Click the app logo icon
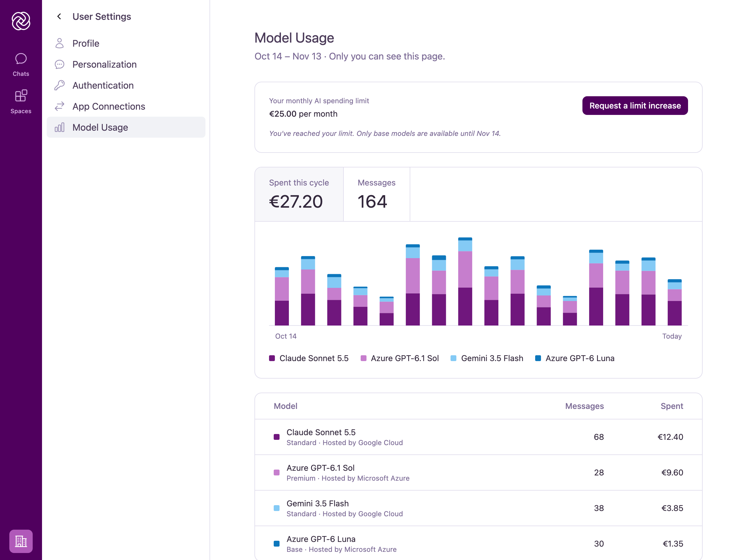Viewport: 747px width, 560px height. [21, 21]
